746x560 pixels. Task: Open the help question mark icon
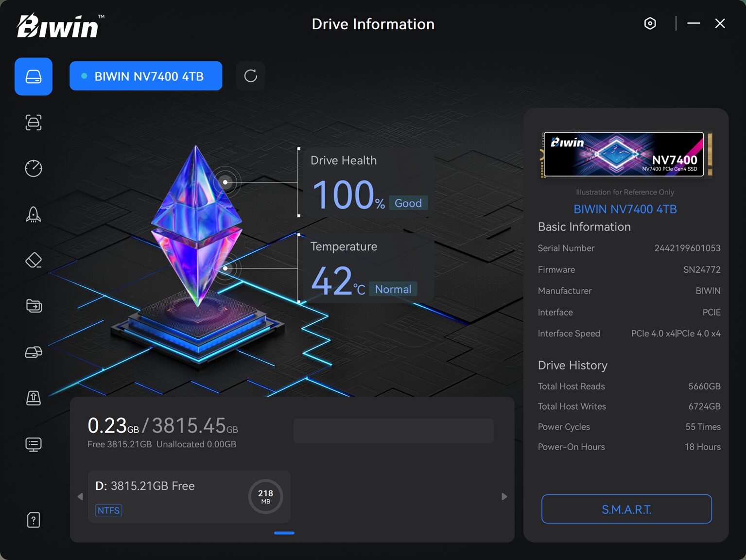coord(34,520)
